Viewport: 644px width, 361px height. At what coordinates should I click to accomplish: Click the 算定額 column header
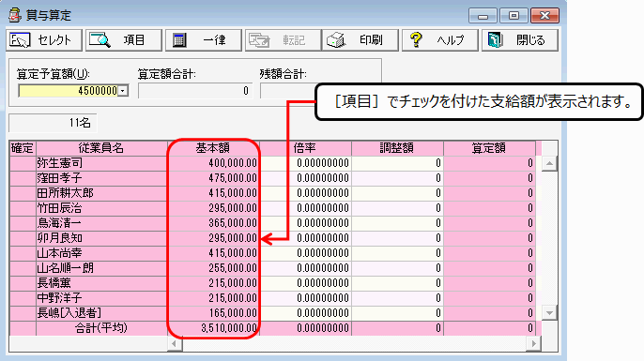[x=489, y=148]
